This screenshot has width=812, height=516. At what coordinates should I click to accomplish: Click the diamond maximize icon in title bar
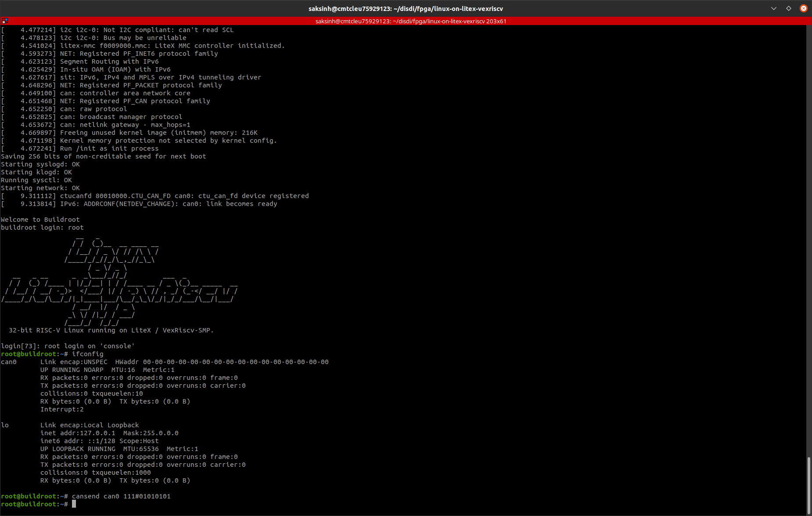click(789, 8)
